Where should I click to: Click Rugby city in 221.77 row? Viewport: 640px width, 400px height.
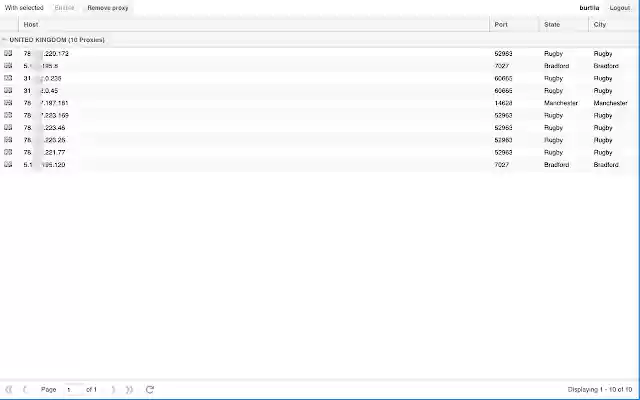(603, 152)
